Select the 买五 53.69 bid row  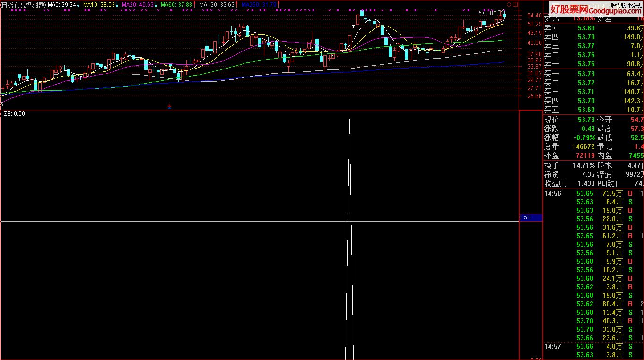593,110
